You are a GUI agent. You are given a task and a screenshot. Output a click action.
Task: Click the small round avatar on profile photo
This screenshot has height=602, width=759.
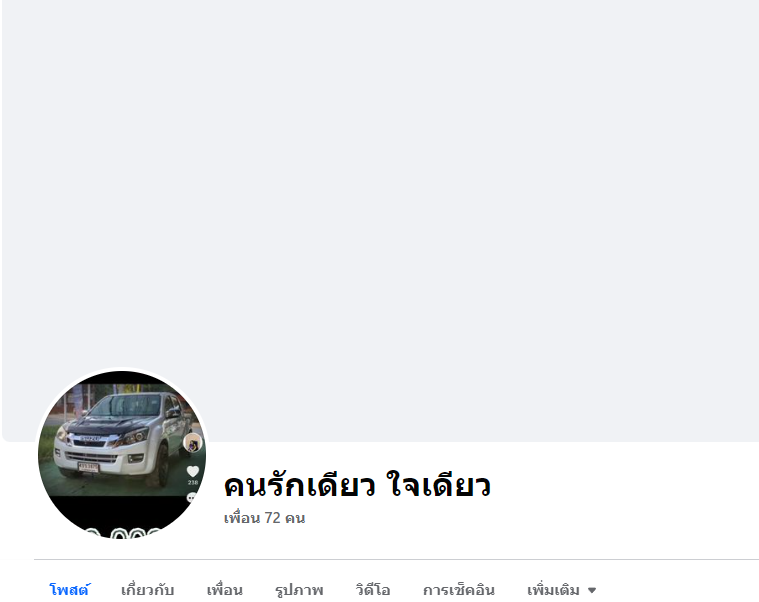tap(193, 443)
